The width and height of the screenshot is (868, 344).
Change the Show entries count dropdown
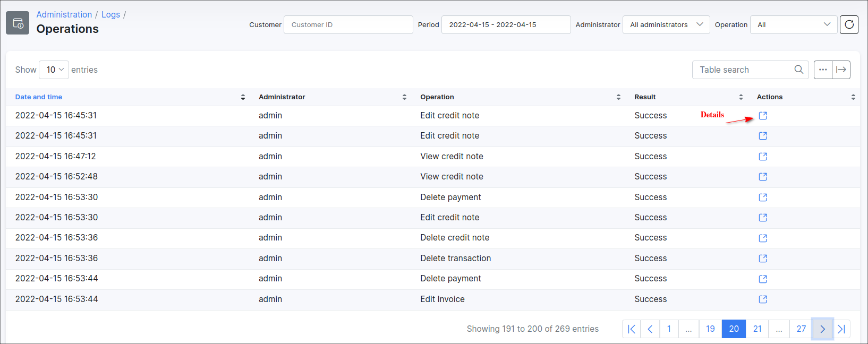tap(54, 70)
